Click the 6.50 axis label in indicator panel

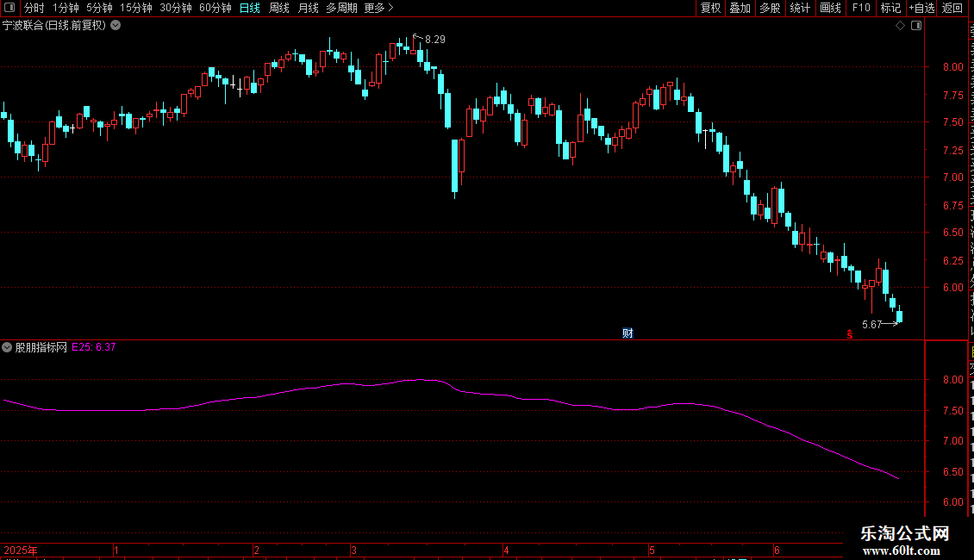(952, 472)
